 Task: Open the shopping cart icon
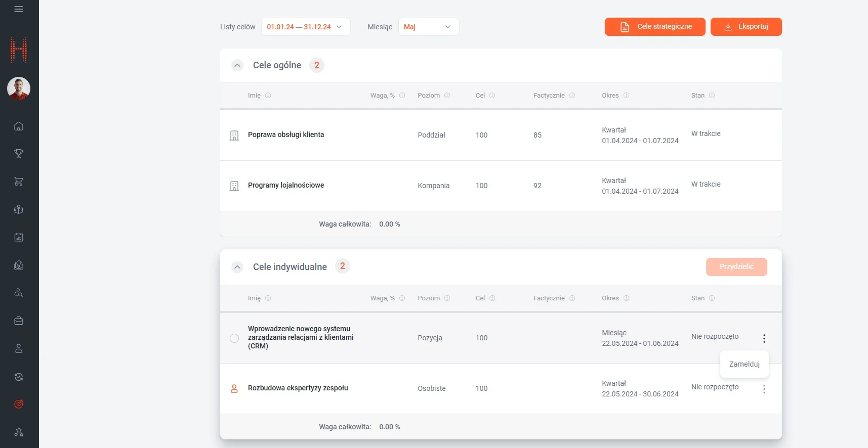click(x=19, y=182)
